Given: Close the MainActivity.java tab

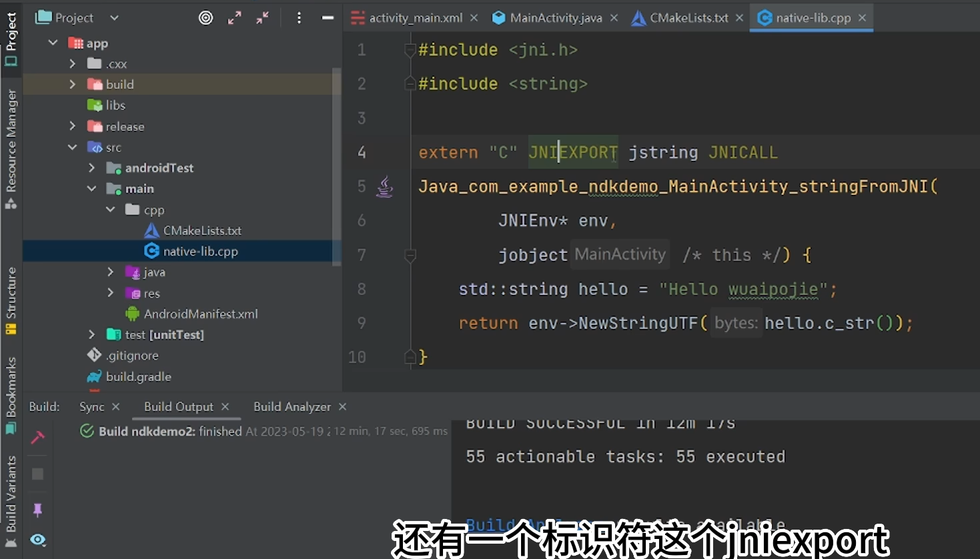Looking at the screenshot, I should (614, 18).
